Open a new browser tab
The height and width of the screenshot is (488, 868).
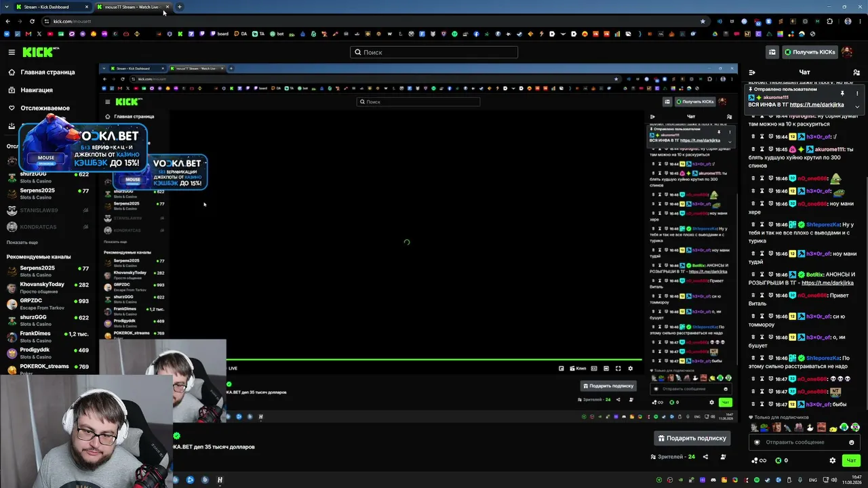[180, 7]
